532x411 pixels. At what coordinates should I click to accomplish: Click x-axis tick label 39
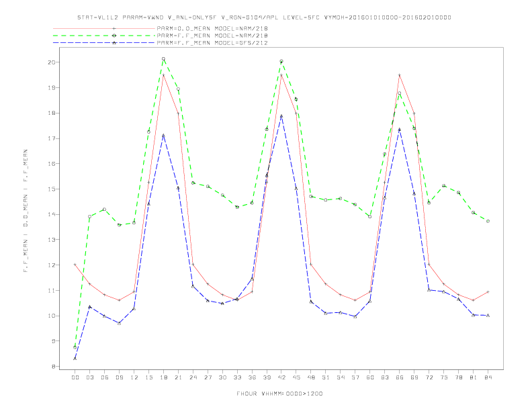click(x=267, y=377)
